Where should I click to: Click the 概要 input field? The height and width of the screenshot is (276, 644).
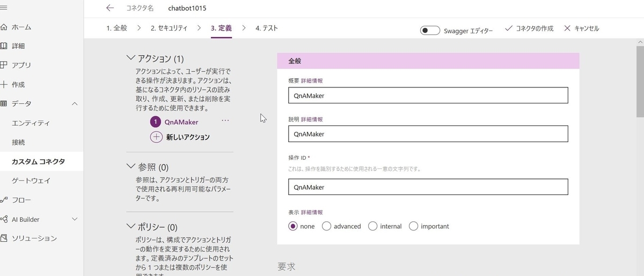[428, 95]
